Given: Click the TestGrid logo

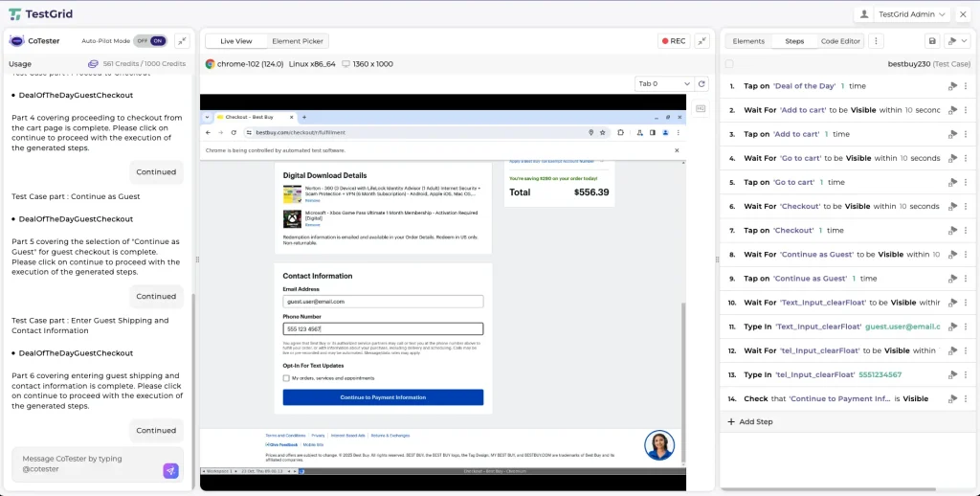Looking at the screenshot, I should (40, 13).
